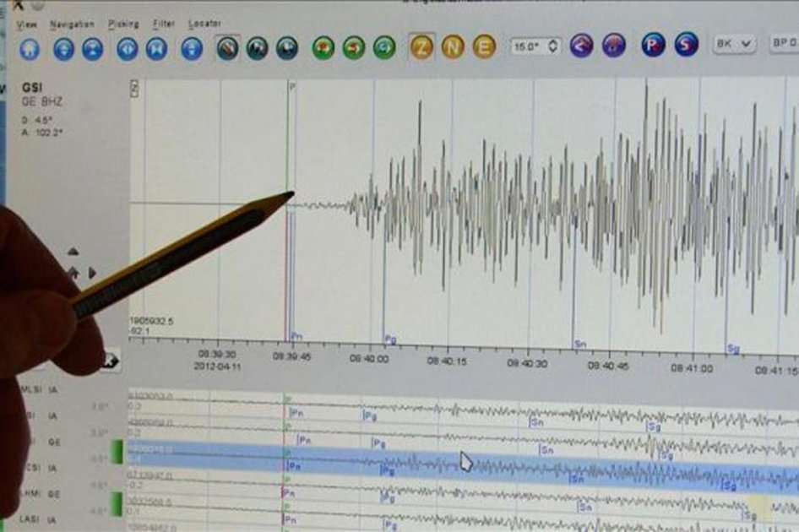Click the 2012-04-11 date label

pyautogui.click(x=218, y=366)
